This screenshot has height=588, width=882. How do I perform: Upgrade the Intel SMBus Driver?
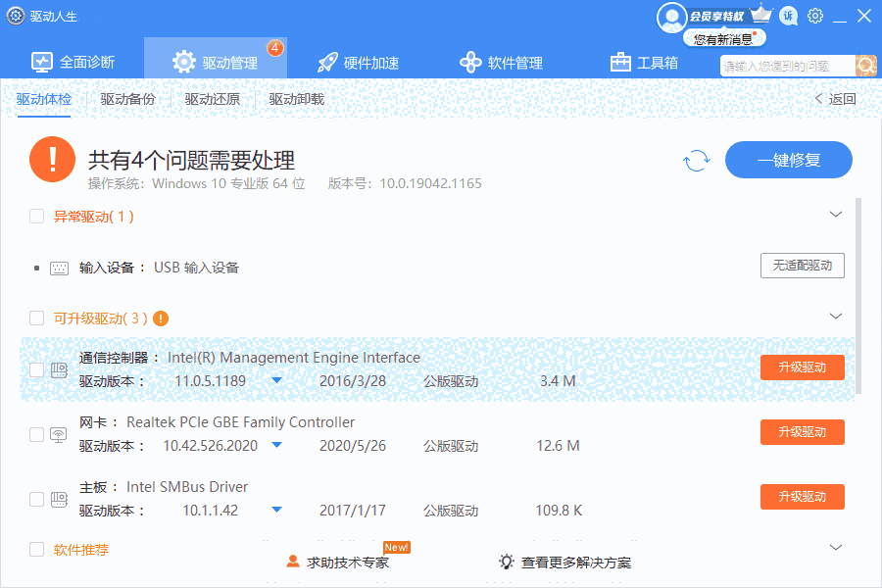(x=802, y=496)
